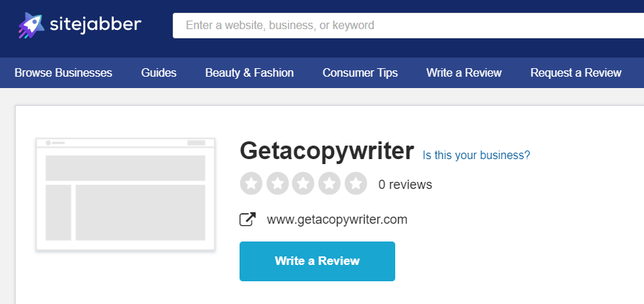Click the website placeholder thumbnail image
The image size is (644, 304).
(125, 194)
